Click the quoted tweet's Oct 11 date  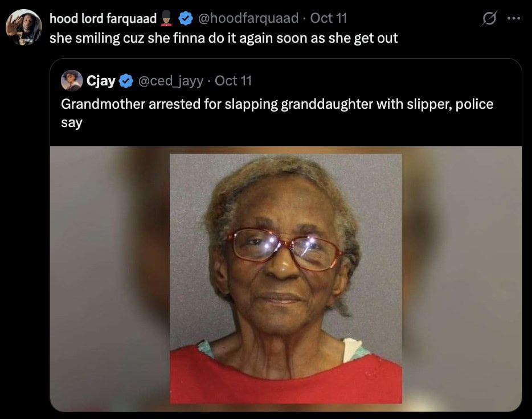pyautogui.click(x=233, y=81)
